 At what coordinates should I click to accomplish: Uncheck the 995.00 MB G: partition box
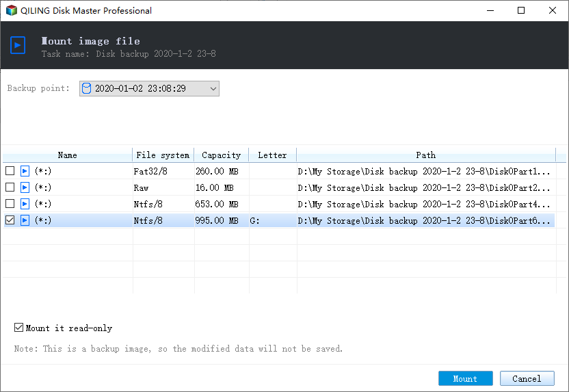click(10, 220)
